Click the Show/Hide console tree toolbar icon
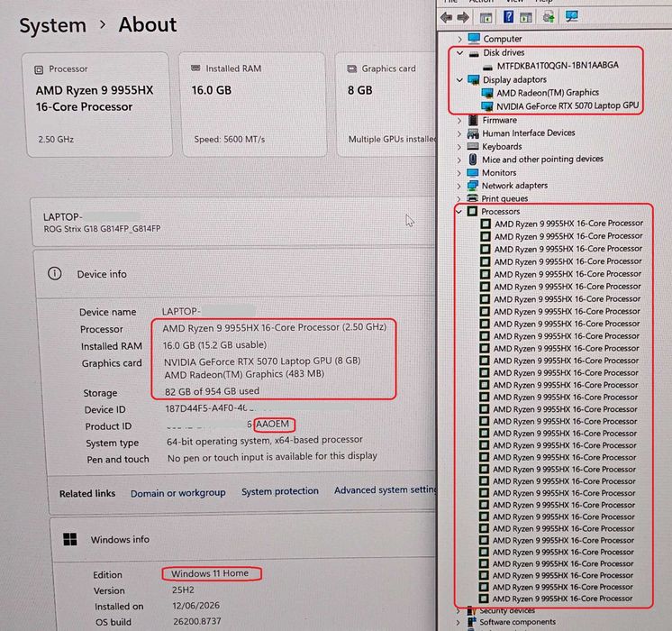 tap(486, 18)
